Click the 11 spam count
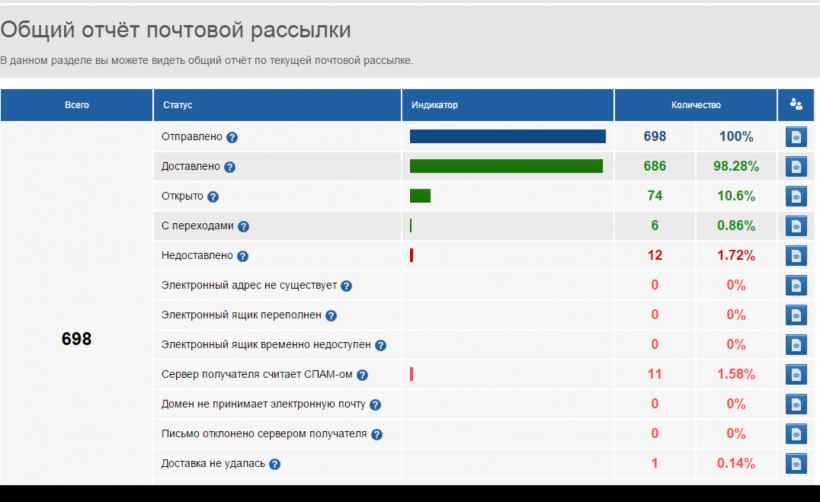This screenshot has height=502, width=820. tap(655, 374)
